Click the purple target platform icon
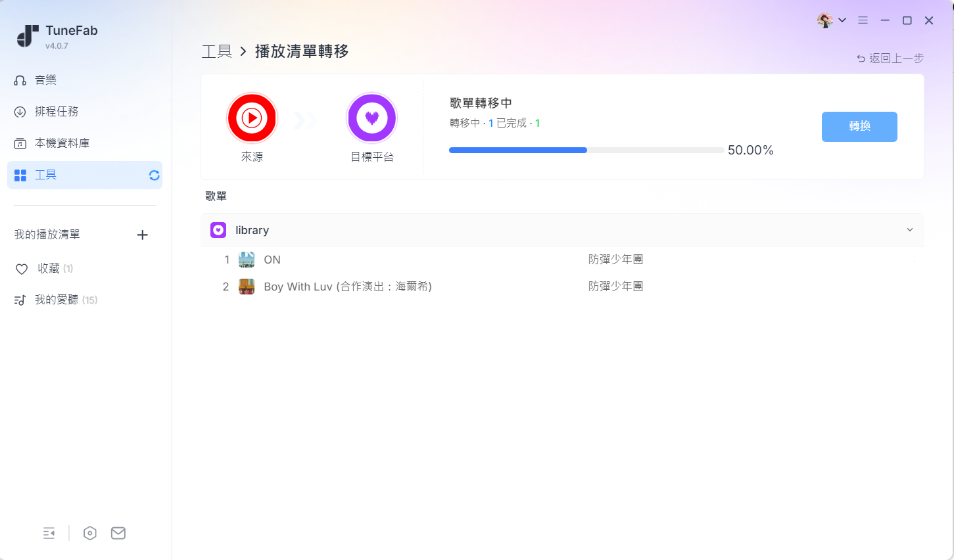The image size is (954, 560). click(x=371, y=118)
